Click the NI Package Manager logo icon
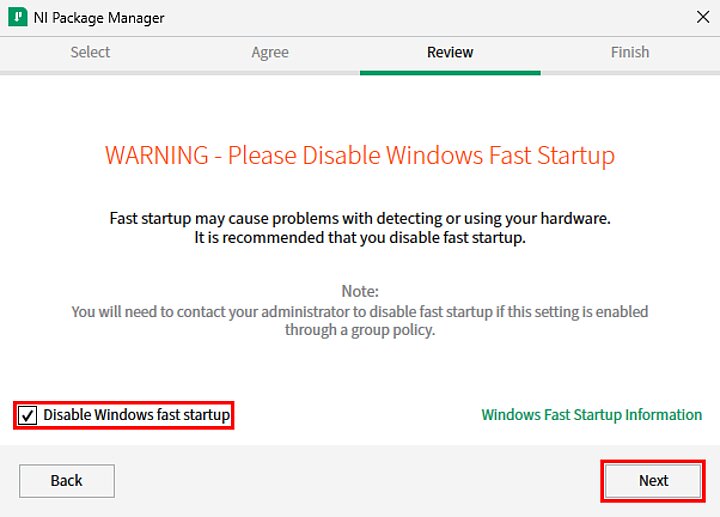The width and height of the screenshot is (720, 517). coord(17,18)
